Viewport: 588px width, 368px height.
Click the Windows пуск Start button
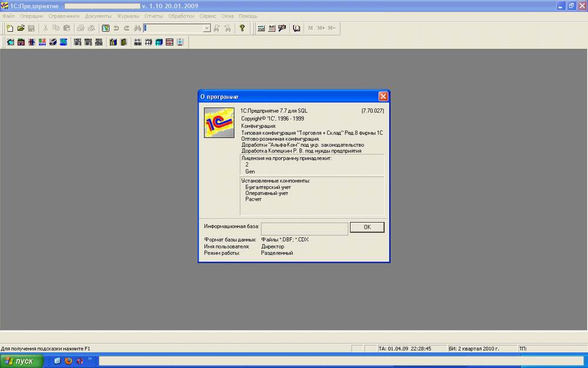[21, 362]
